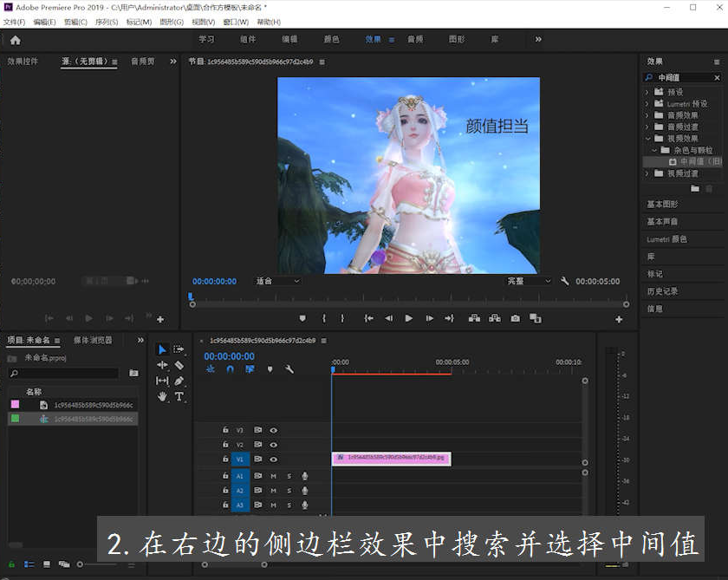Jump to the In point
Image resolution: width=728 pixels, height=580 pixels.
click(x=369, y=318)
